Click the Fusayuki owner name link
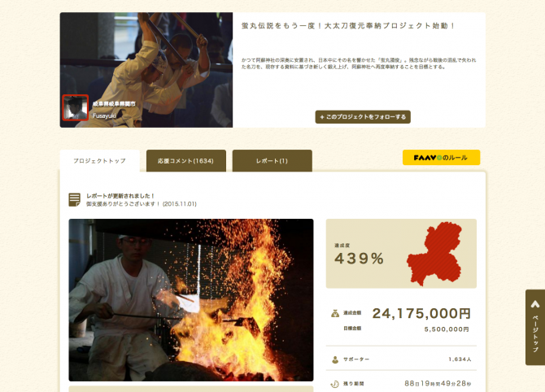Viewport: 545px width, 392px height. pyautogui.click(x=104, y=115)
